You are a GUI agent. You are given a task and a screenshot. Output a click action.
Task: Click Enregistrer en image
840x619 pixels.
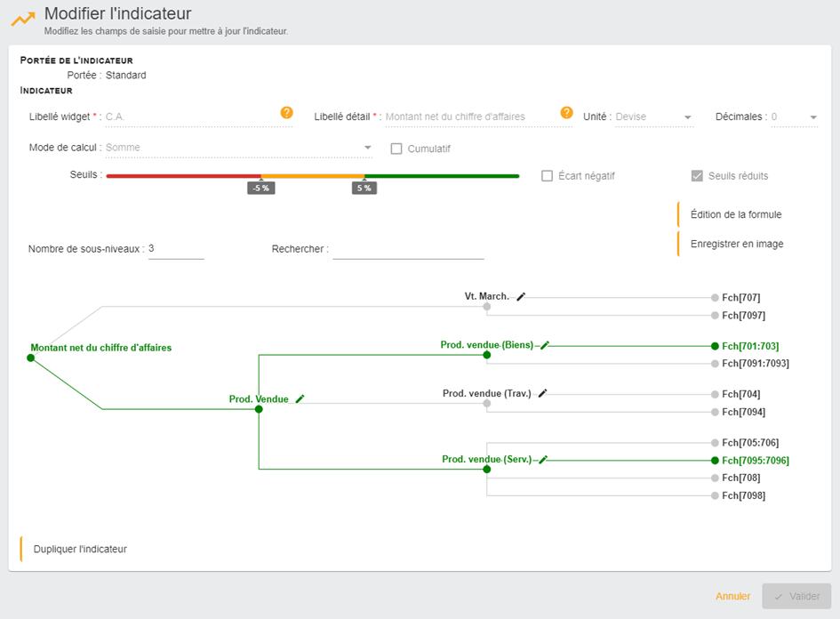pos(737,244)
